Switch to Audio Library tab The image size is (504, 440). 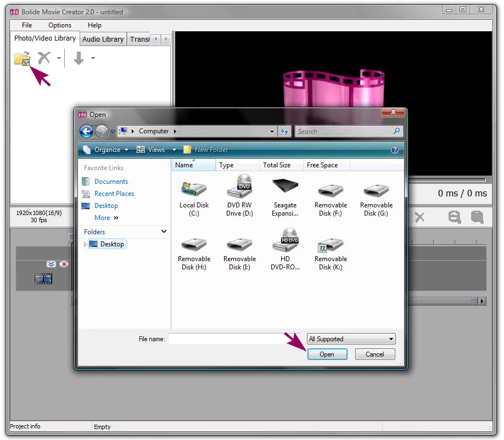(x=103, y=39)
